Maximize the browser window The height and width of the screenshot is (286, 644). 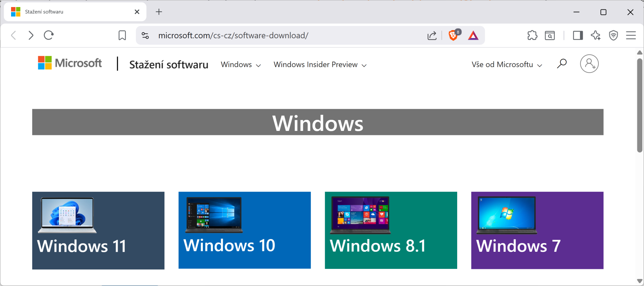pyautogui.click(x=603, y=12)
